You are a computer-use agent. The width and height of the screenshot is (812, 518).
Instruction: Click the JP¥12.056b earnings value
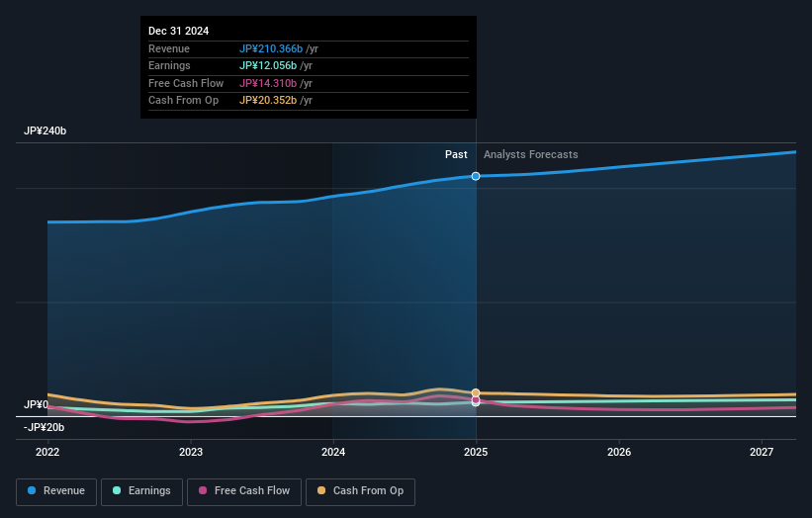[x=268, y=65]
